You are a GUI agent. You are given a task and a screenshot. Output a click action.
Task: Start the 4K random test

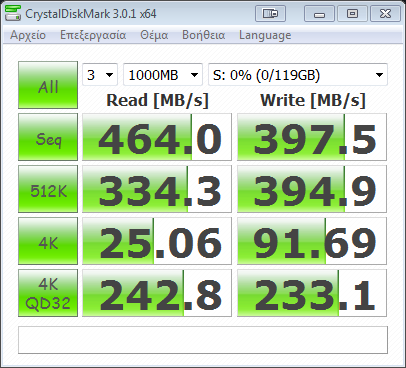point(48,241)
